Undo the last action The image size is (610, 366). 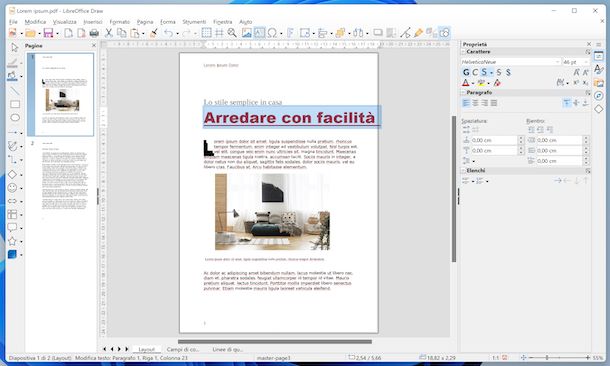pos(168,33)
